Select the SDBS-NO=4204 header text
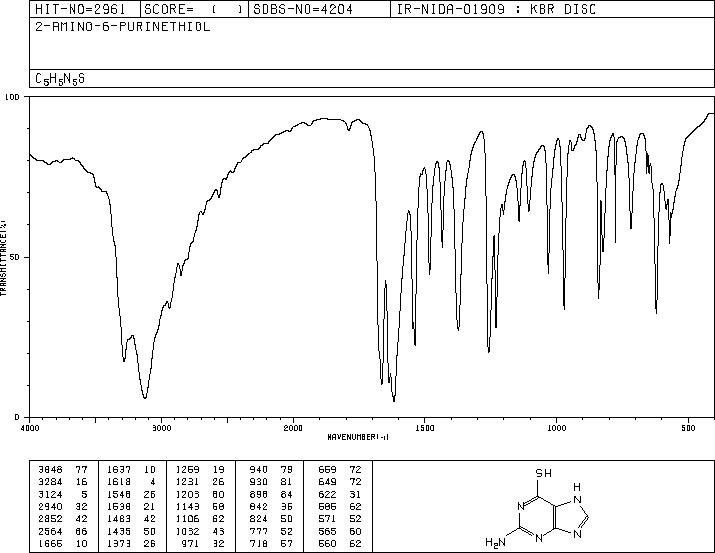Viewport: 715px width, 553px height. pos(303,9)
